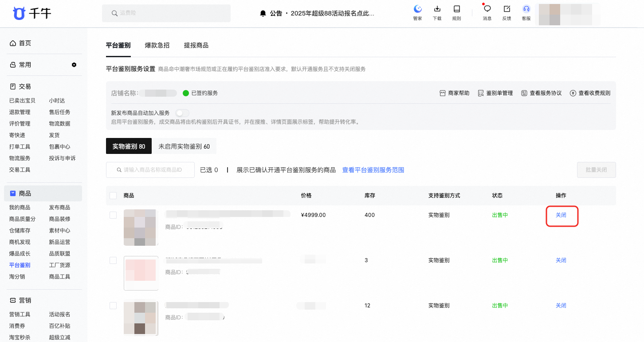Check the select-all checkbox in table header
The image size is (644, 342).
(113, 196)
